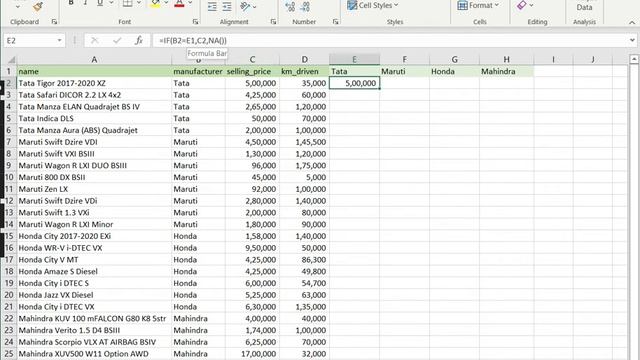
Task: Open the Borders dropdown arrow
Action: point(138,3)
